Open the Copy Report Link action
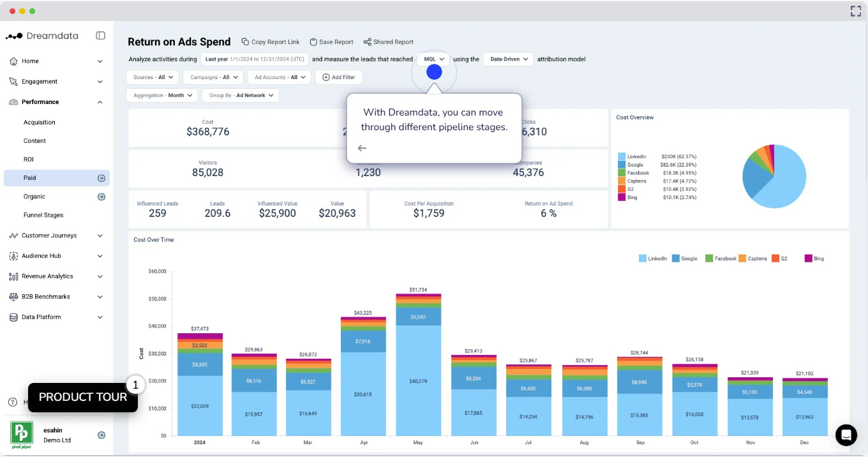868x457 pixels. (271, 41)
